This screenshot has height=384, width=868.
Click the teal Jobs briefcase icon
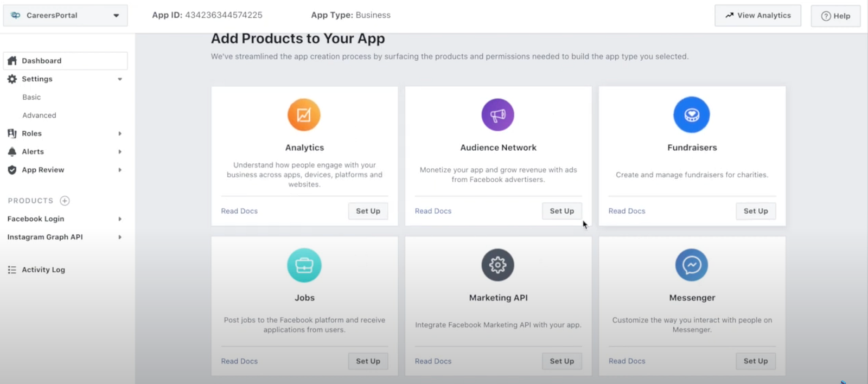click(304, 265)
